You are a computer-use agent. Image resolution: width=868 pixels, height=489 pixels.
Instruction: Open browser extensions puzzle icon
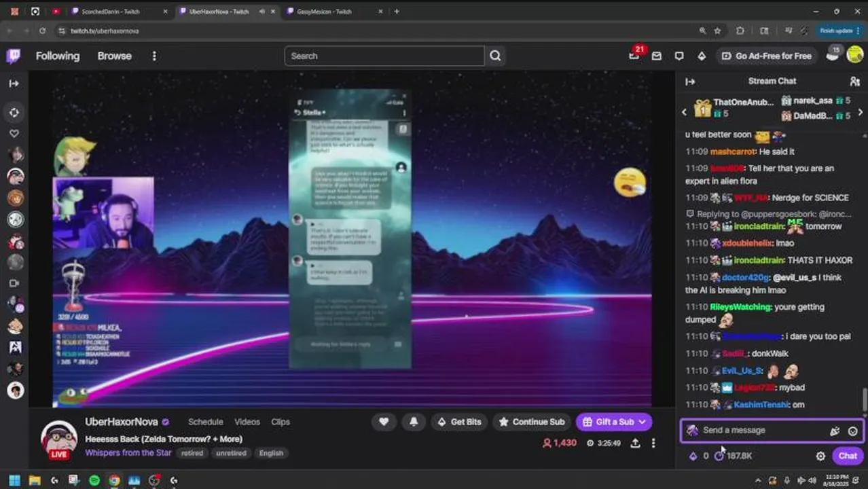pos(740,31)
